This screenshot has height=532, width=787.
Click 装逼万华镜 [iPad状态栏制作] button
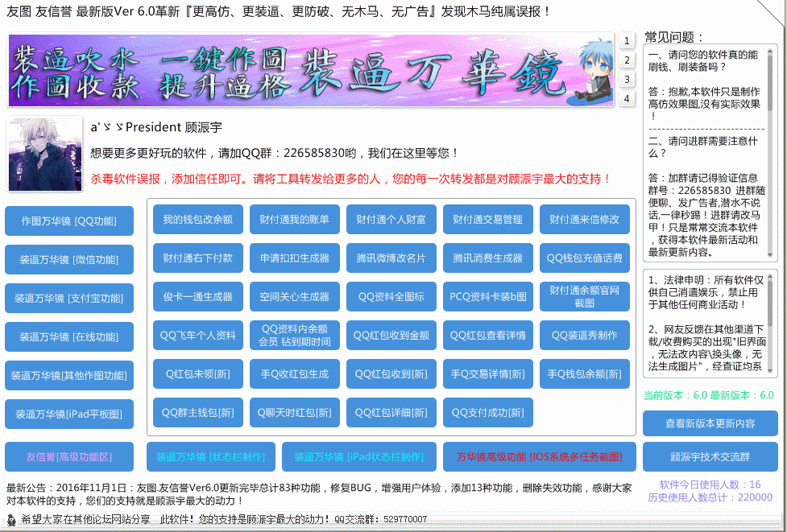point(359,456)
